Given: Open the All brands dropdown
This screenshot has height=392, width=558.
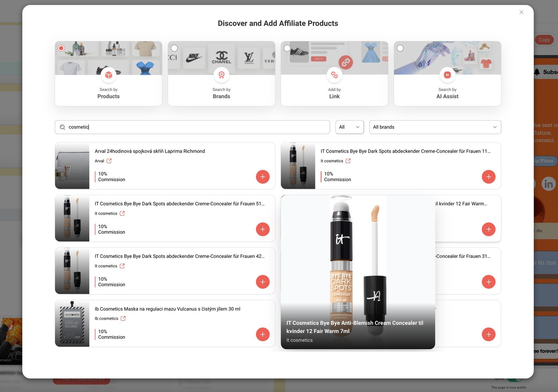Looking at the screenshot, I should coord(435,127).
